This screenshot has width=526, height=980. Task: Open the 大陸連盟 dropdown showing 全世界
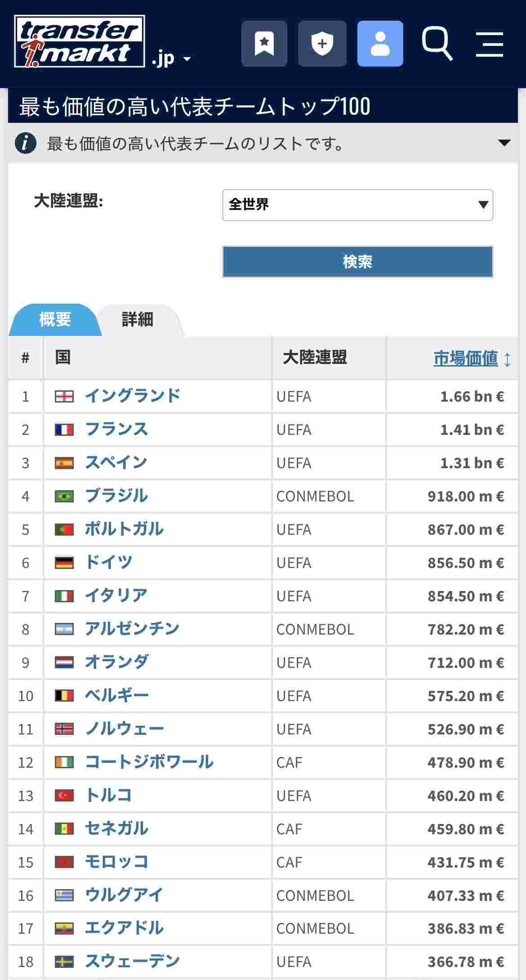point(357,205)
